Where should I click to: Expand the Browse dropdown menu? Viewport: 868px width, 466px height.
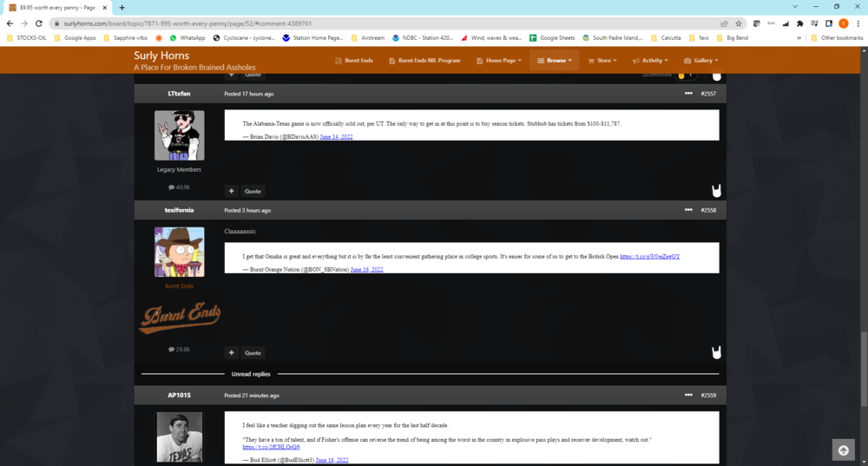[x=555, y=61]
